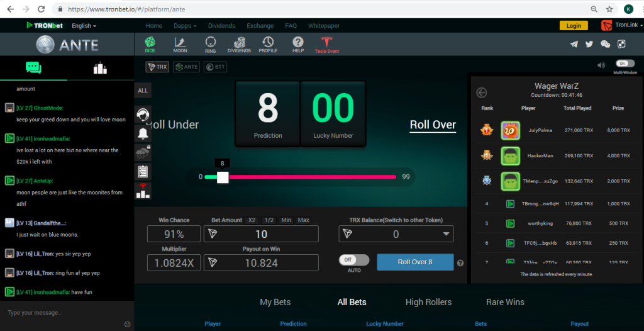Open the Exchange page
The image size is (644, 331).
coord(260,26)
